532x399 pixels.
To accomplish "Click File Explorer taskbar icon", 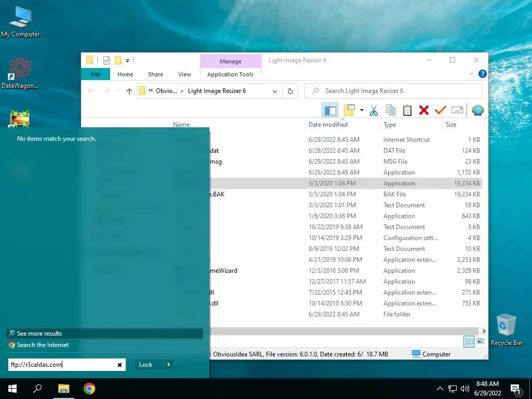I will tap(63, 389).
